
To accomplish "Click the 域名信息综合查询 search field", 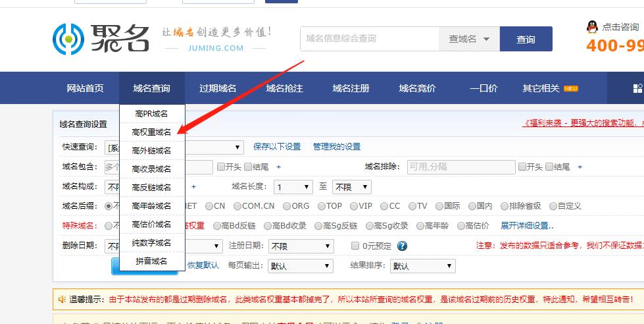I will coord(370,40).
